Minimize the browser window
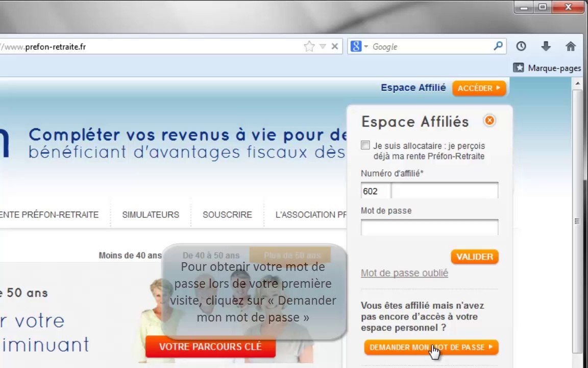 point(524,7)
